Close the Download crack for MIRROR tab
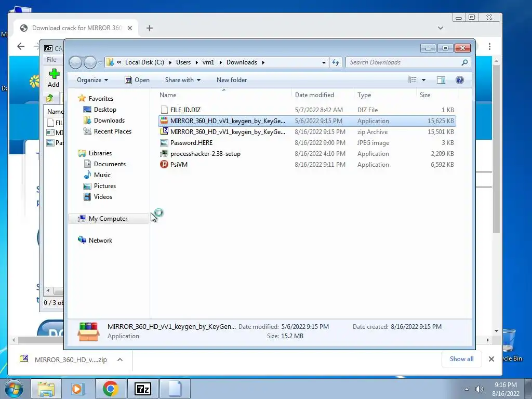This screenshot has width=532, height=399. (129, 28)
